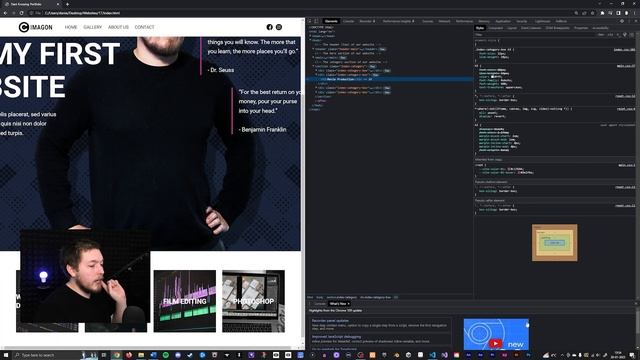The image size is (640, 360).
Task: Collapse the body element node
Action: 311,40
